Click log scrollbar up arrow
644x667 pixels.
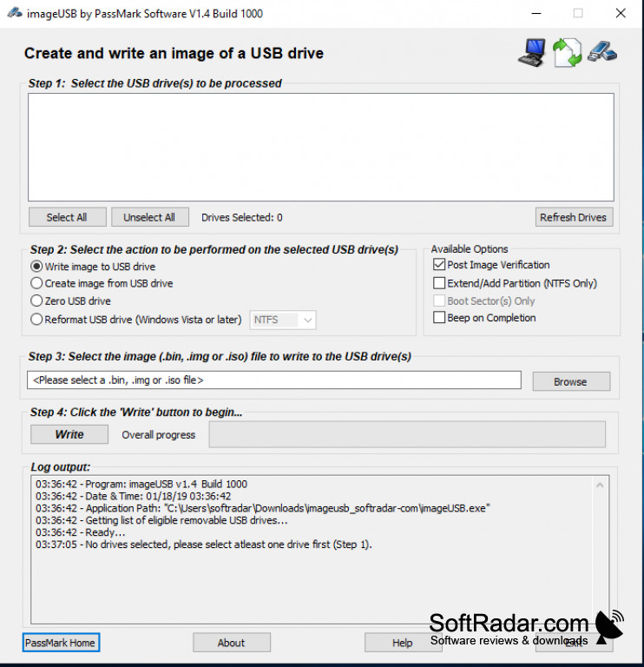600,485
